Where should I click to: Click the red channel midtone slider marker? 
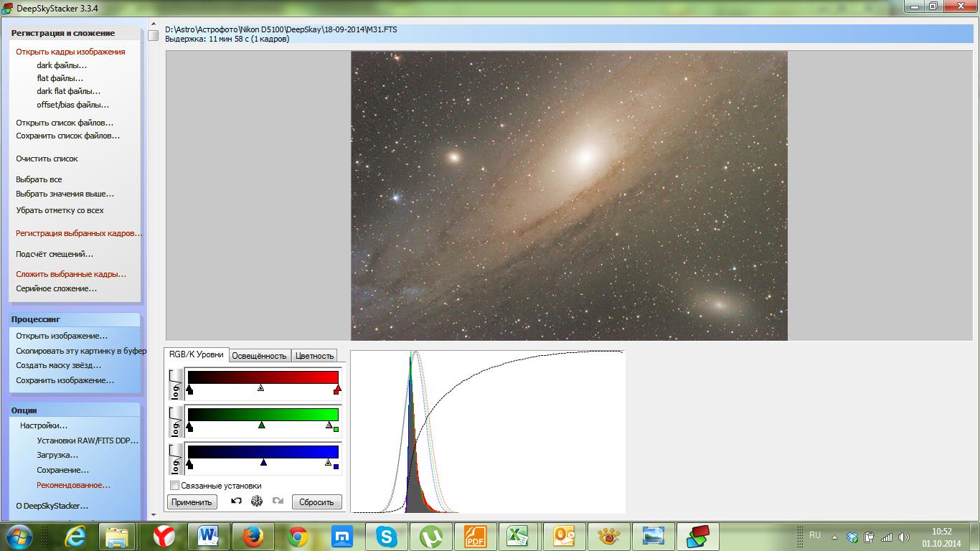(260, 388)
